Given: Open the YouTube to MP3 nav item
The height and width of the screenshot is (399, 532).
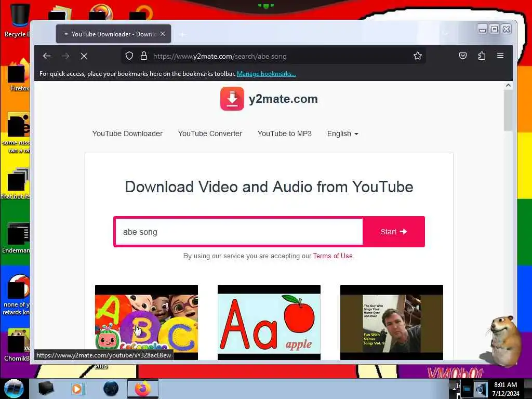Looking at the screenshot, I should (x=284, y=134).
